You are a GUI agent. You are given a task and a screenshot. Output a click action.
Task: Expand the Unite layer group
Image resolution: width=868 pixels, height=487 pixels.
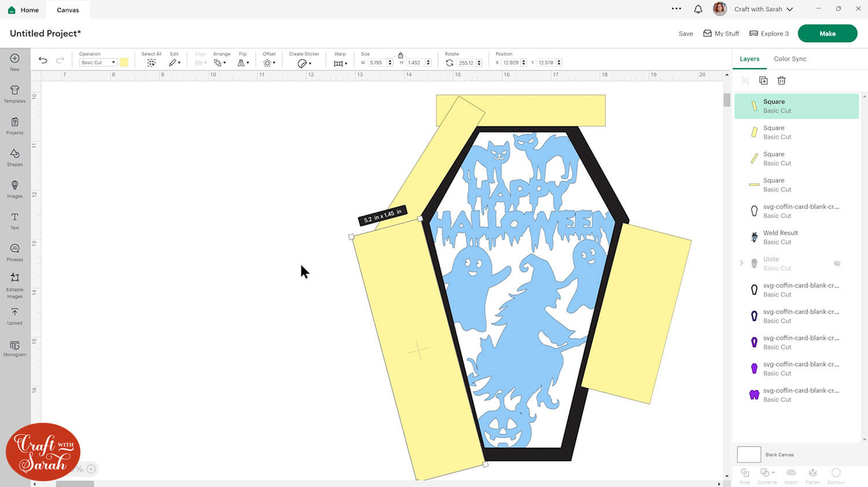742,263
